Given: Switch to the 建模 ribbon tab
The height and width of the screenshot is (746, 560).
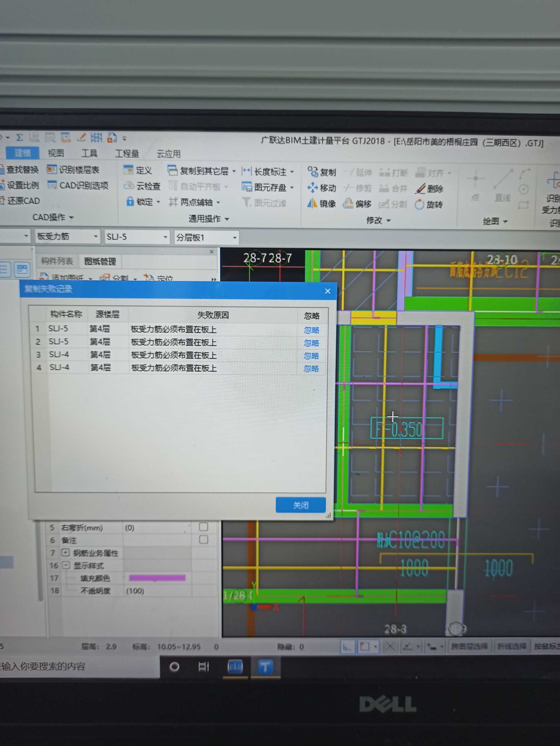Looking at the screenshot, I should 23,153.
